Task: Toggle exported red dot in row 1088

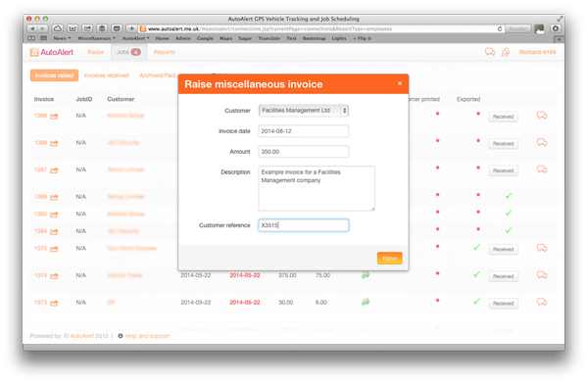Action: point(478,140)
